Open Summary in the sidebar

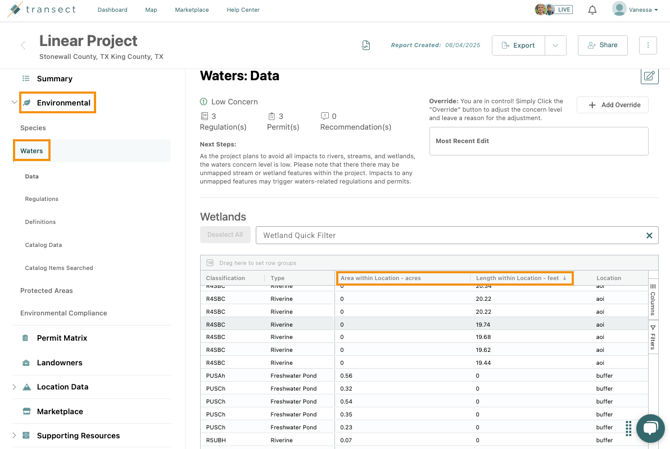(x=54, y=79)
